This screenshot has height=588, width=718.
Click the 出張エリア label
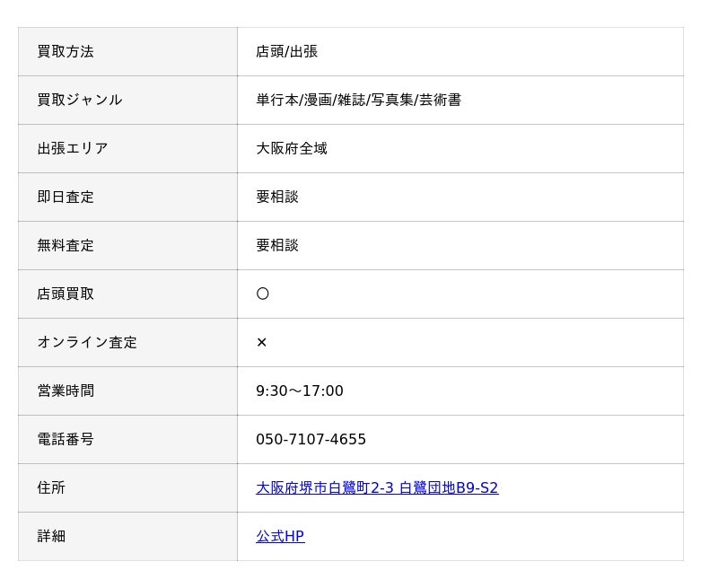pyautogui.click(x=73, y=148)
